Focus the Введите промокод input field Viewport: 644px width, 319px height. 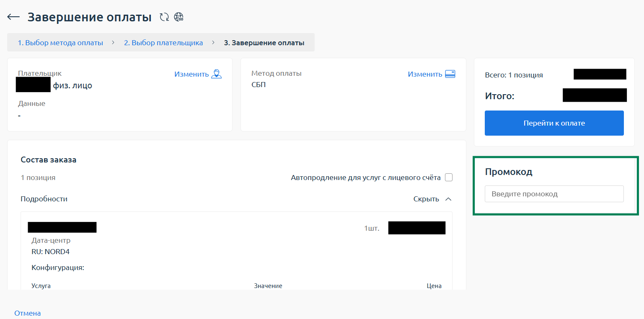tap(554, 194)
